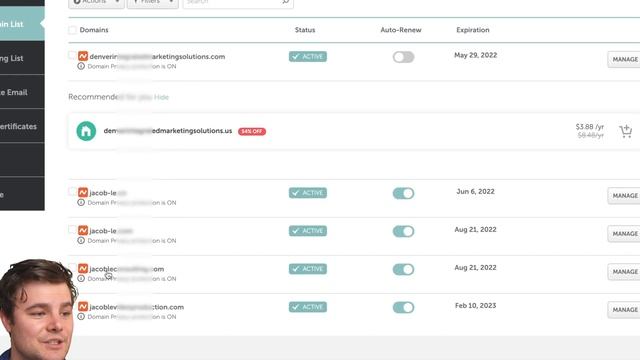The image size is (640, 360).
Task: Click MANAGE for the jacoblec domain
Action: 624,271
